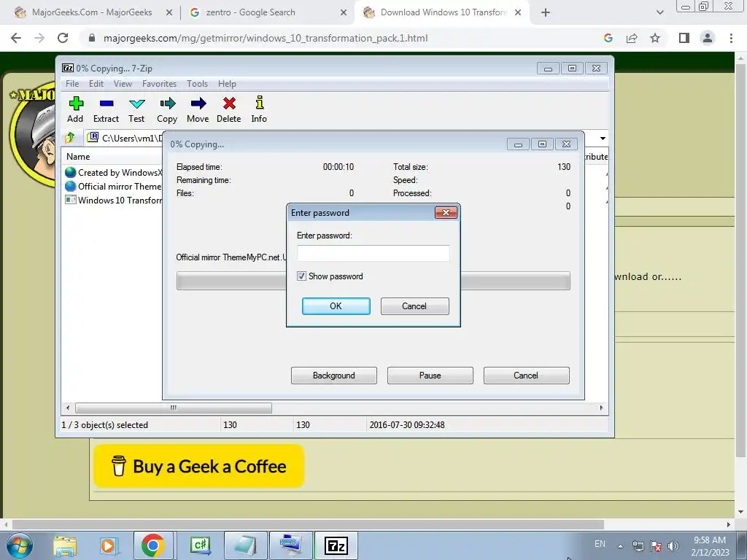
Task: Click the Pause button
Action: [x=430, y=376]
